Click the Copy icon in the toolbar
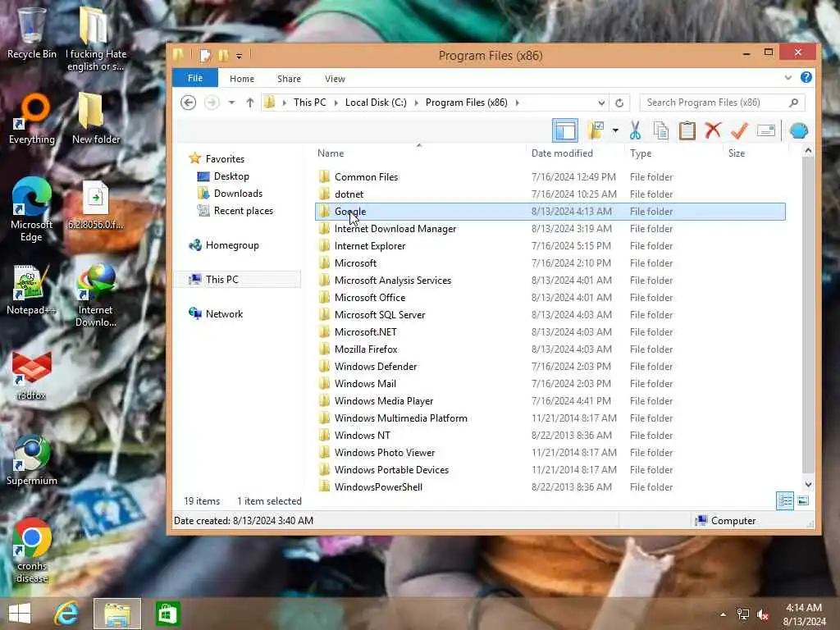This screenshot has width=840, height=630. point(661,130)
